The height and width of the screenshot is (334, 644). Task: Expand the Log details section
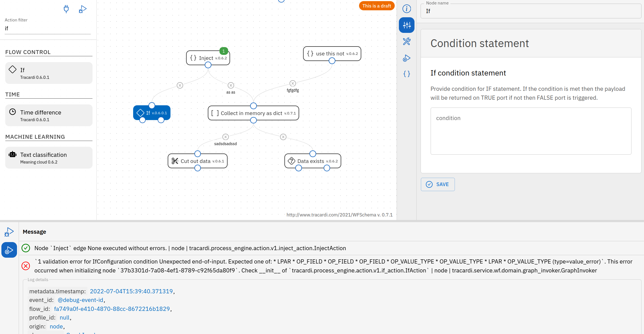point(38,280)
